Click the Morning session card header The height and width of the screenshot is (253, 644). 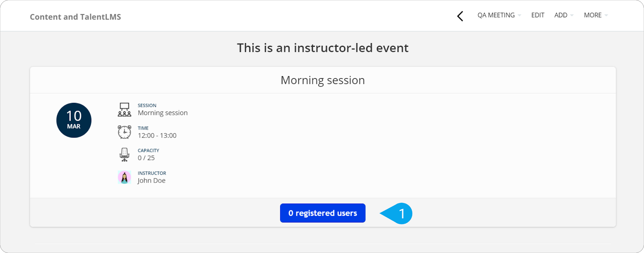pyautogui.click(x=323, y=80)
